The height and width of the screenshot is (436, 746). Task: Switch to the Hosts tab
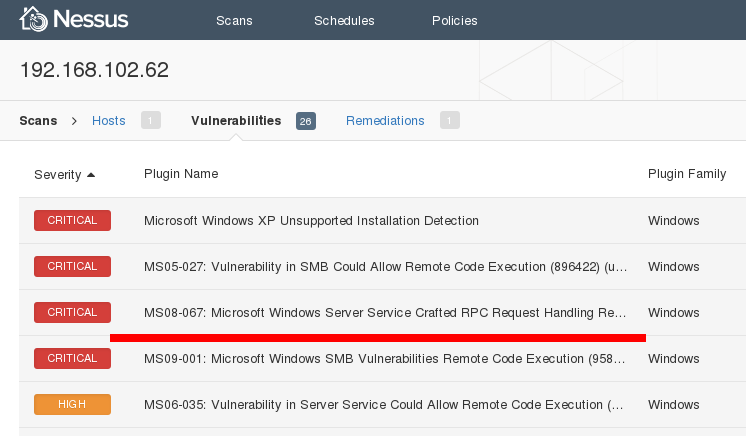tap(108, 120)
